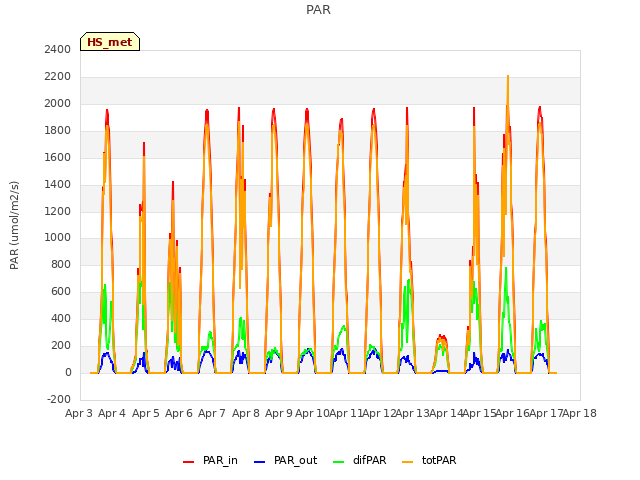Toggle the PAR_out legend entry

click(285, 460)
